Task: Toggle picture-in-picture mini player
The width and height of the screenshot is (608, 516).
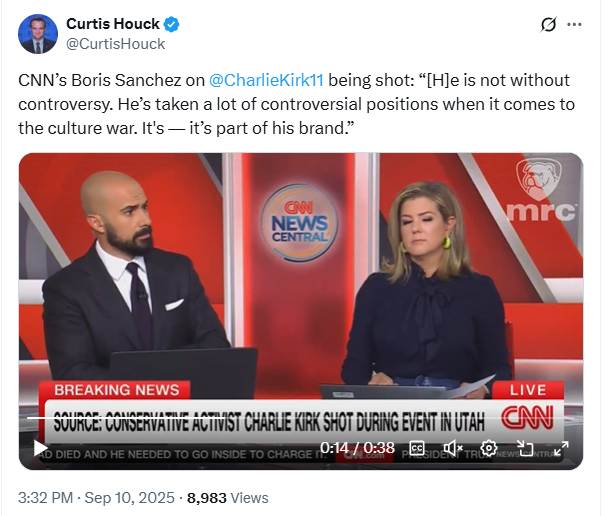Action: tap(525, 448)
